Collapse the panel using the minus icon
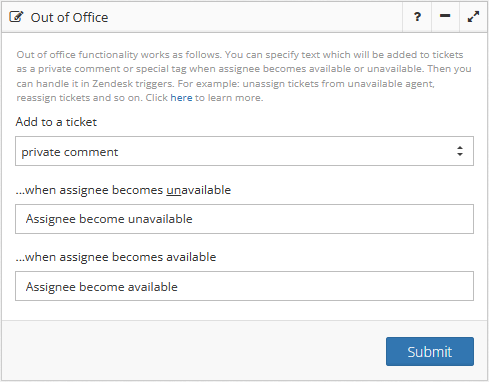 pyautogui.click(x=445, y=17)
